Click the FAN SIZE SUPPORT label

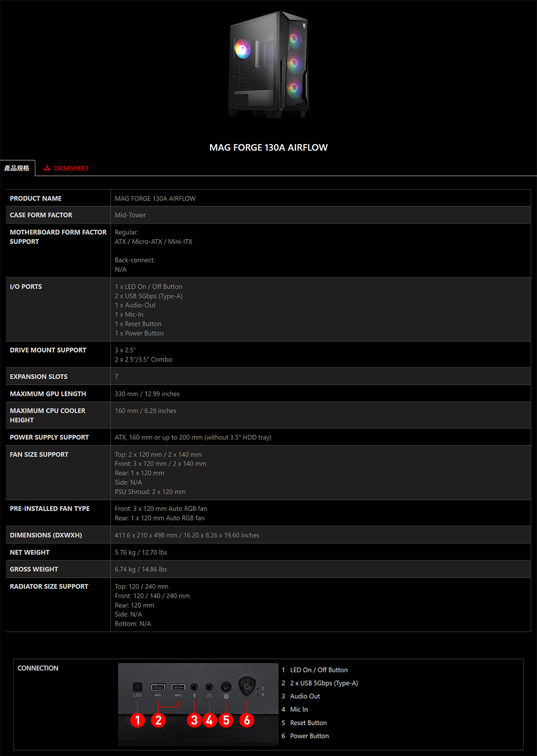click(x=39, y=455)
